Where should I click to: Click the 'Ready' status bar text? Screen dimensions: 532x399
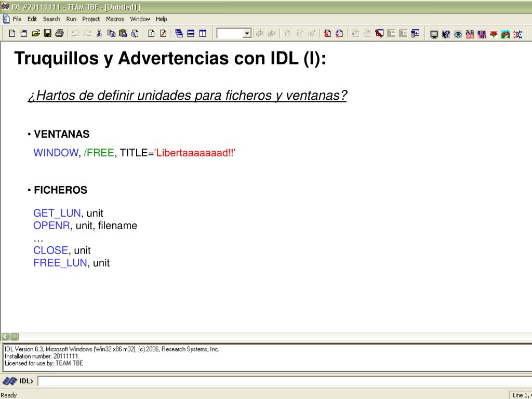coord(8,395)
